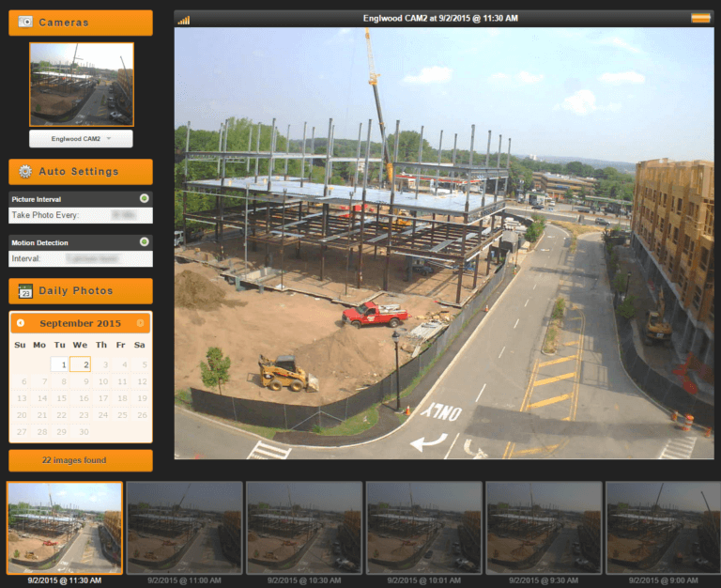Open the 11:00 AM photo thumbnail

coord(184,527)
